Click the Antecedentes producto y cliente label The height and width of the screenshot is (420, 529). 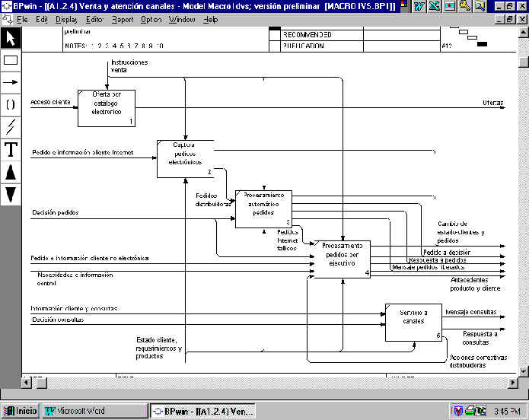(x=475, y=284)
